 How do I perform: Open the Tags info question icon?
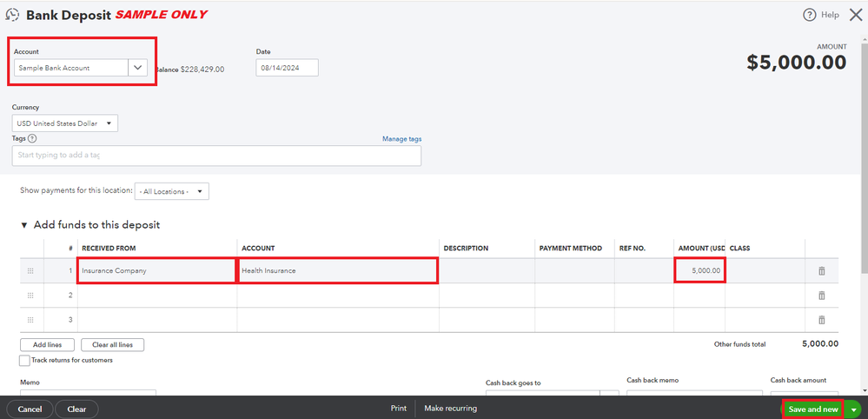(x=32, y=139)
